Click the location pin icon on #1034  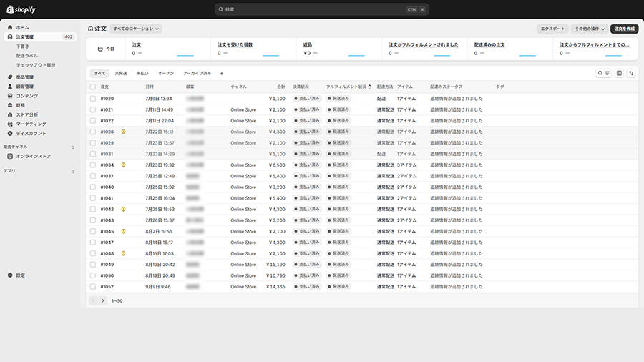click(x=123, y=165)
